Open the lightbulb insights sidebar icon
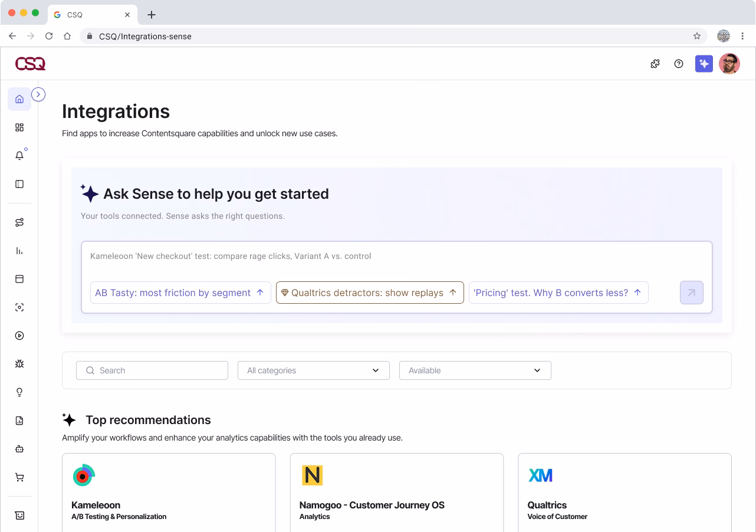Image resolution: width=756 pixels, height=532 pixels. (x=19, y=392)
